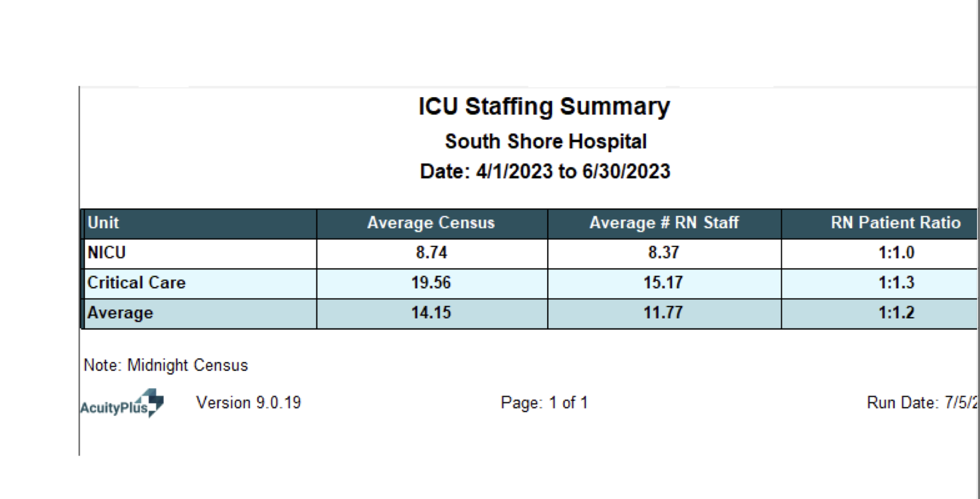
Task: Select the Critical Care row label
Action: (136, 283)
